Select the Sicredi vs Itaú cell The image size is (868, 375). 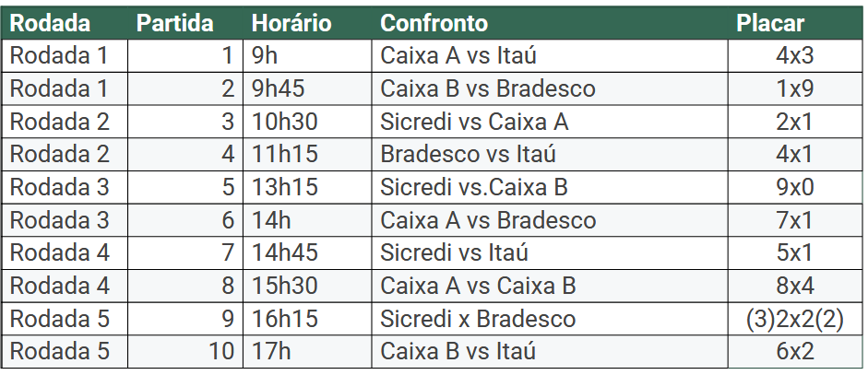point(455,253)
